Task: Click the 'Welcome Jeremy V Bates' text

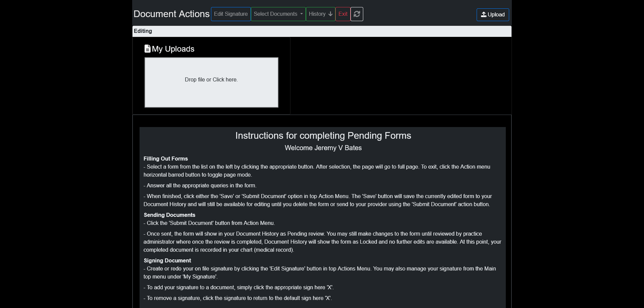Action: [323, 148]
